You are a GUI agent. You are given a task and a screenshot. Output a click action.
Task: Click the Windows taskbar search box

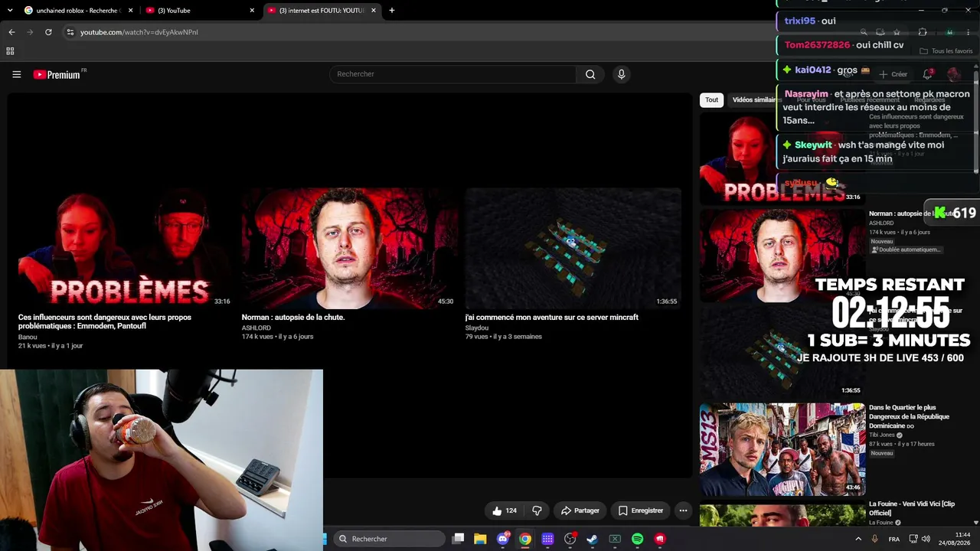(390, 539)
